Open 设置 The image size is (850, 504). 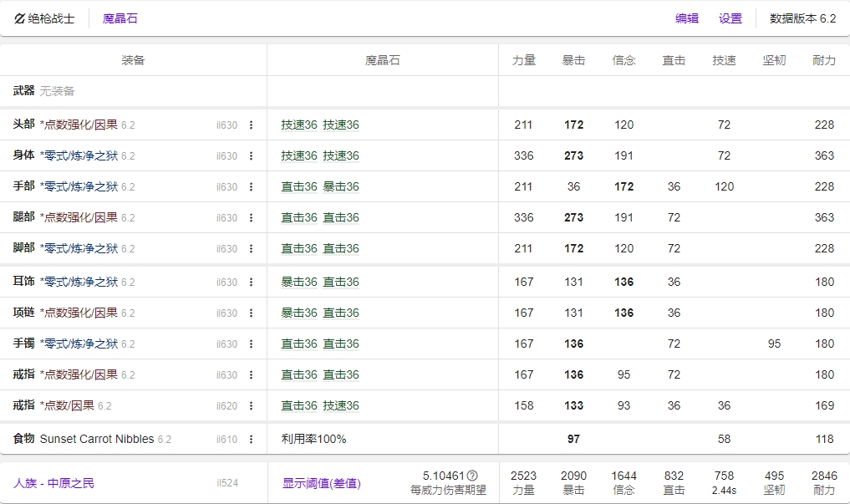729,18
